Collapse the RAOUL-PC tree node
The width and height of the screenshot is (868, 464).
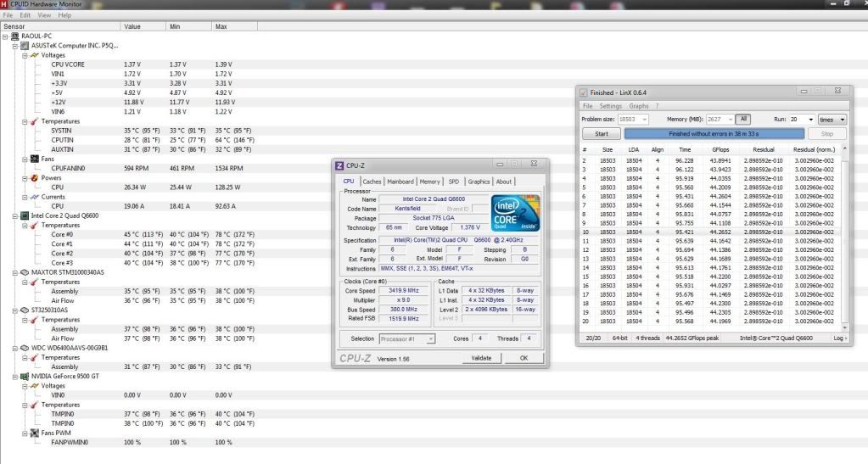click(5, 36)
